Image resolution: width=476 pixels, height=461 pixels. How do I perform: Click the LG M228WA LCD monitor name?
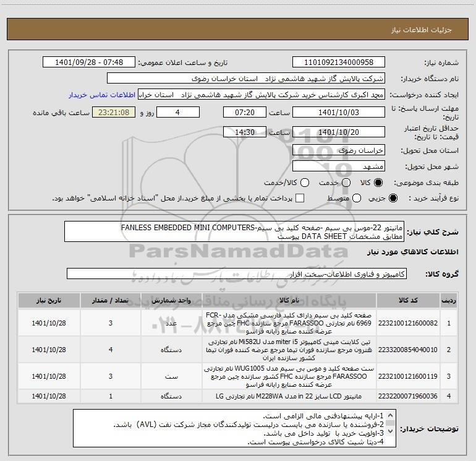coord(289,396)
